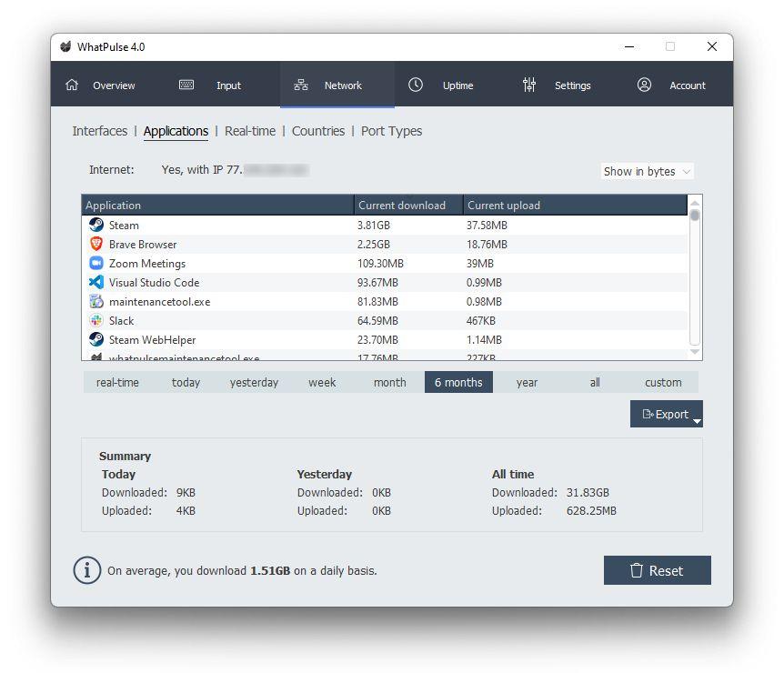
Task: Select the 6 months period filter
Action: click(458, 383)
